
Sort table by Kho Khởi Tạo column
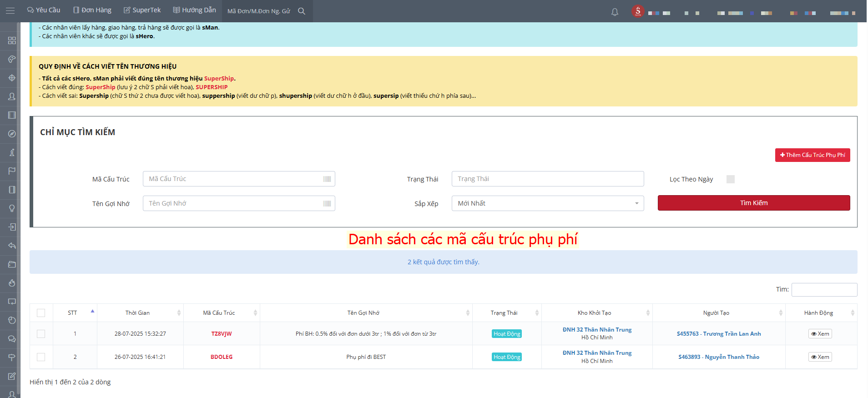(597, 313)
